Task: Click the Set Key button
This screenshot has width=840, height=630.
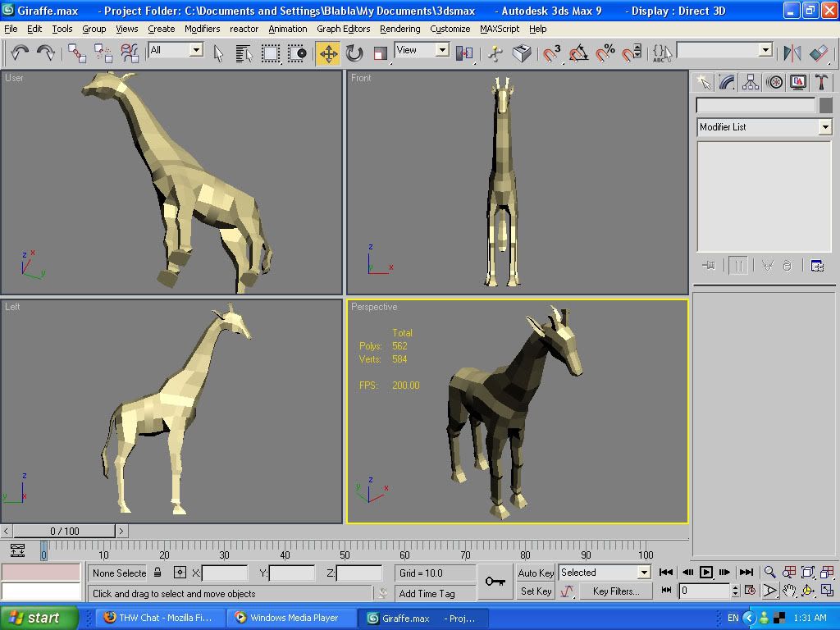Action: (536, 591)
